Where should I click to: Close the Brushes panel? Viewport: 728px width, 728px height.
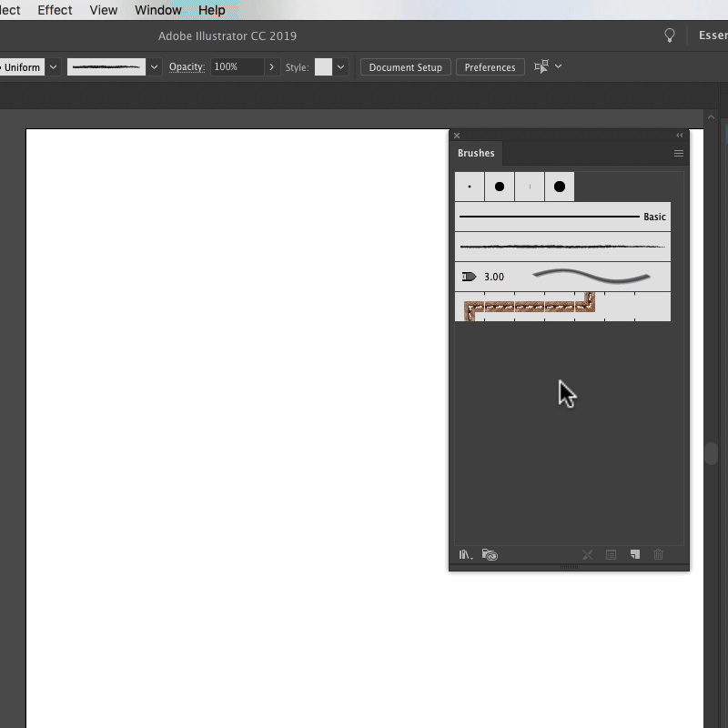[x=457, y=136]
